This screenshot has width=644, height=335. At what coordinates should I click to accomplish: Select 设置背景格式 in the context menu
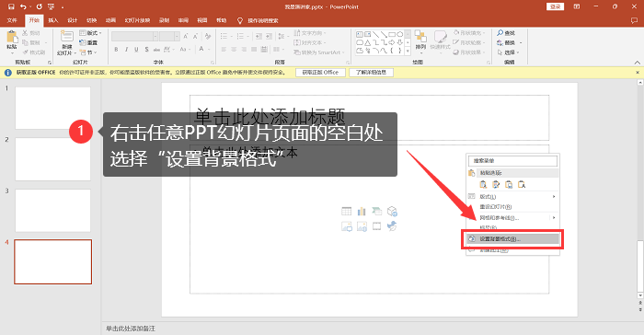[513, 238]
